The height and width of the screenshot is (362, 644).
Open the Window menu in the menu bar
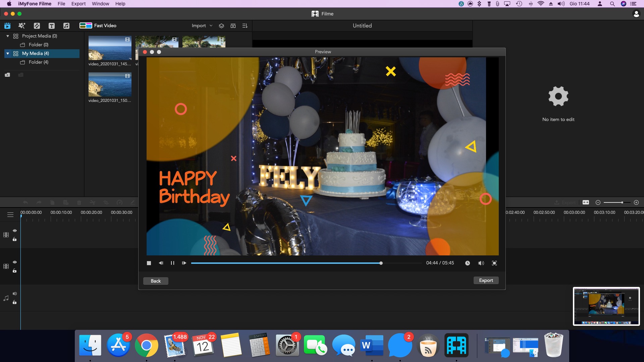tap(100, 4)
